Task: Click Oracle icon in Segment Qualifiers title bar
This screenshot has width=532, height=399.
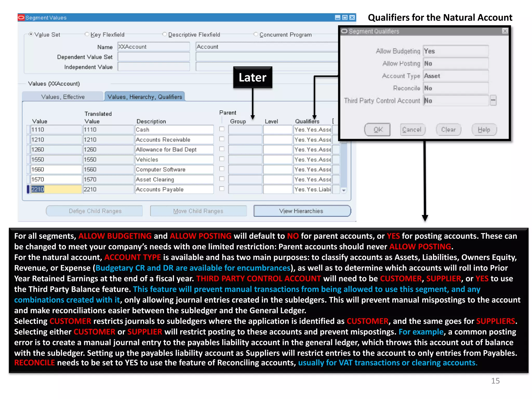Action: coord(344,31)
